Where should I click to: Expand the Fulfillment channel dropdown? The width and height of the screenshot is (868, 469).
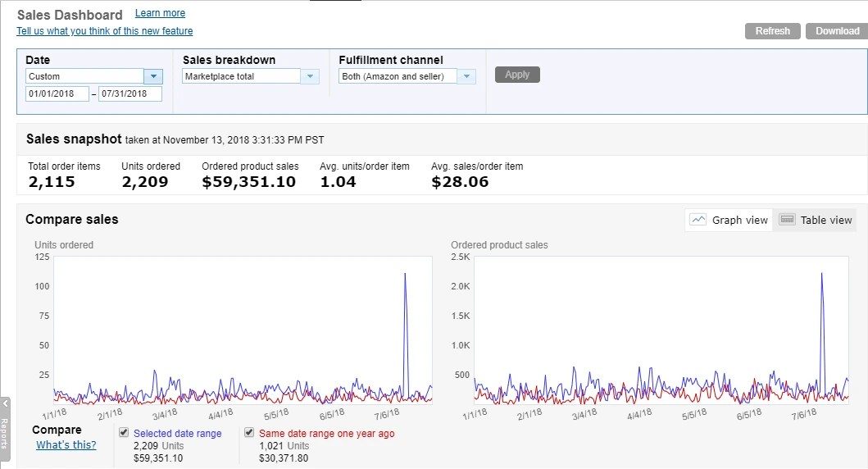click(466, 76)
